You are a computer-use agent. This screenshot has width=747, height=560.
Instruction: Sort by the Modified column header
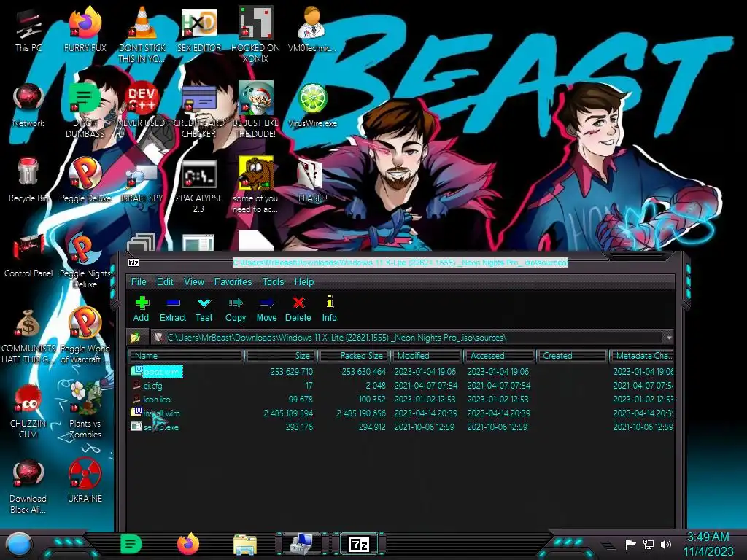pyautogui.click(x=427, y=356)
